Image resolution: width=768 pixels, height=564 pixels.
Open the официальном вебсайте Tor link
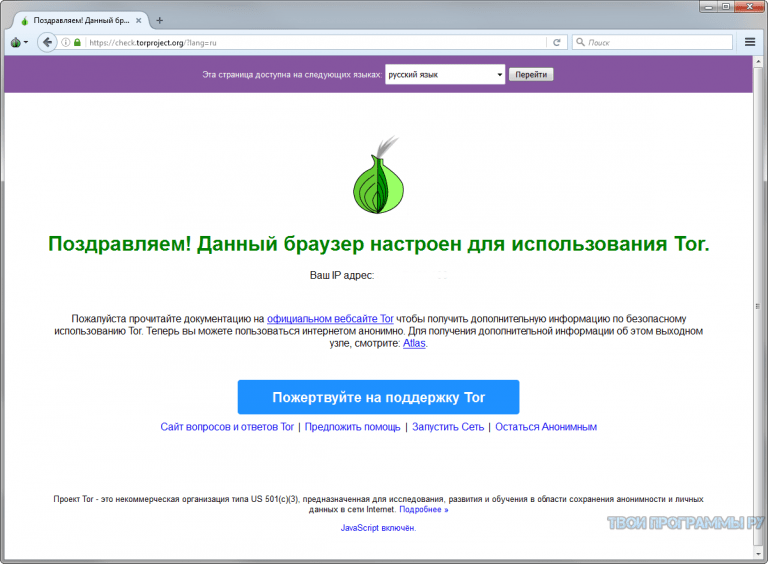[x=330, y=319]
